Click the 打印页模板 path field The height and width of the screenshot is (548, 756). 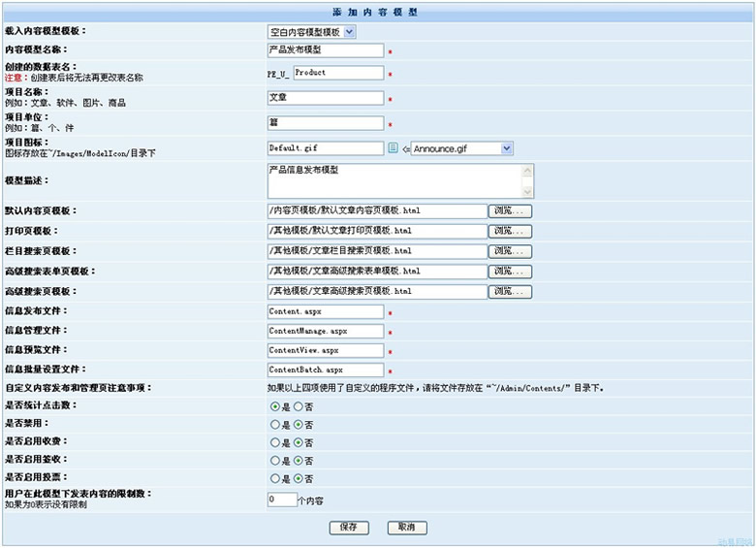coord(378,231)
